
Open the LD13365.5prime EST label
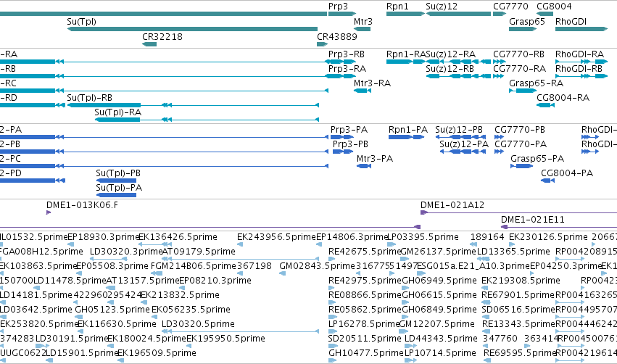pyautogui.click(x=513, y=252)
